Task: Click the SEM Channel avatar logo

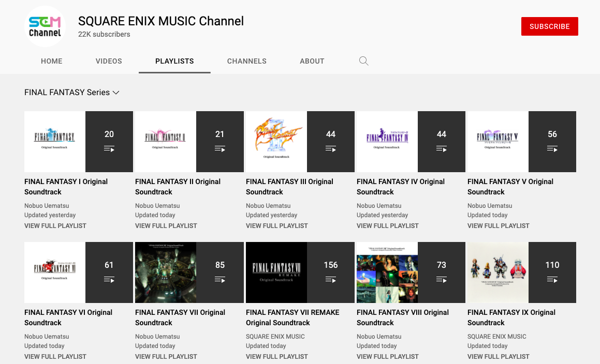Action: click(45, 26)
